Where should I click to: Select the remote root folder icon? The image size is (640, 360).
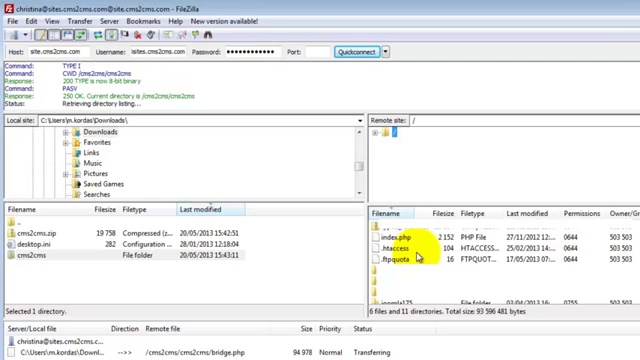(385, 132)
